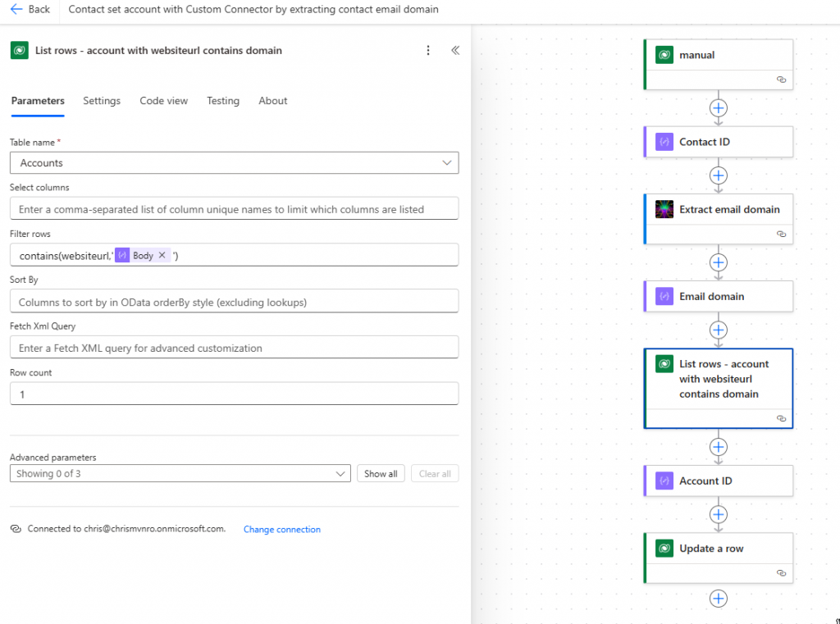Viewport: 840px width, 624px height.
Task: Select the Email domain action card
Action: [718, 297]
